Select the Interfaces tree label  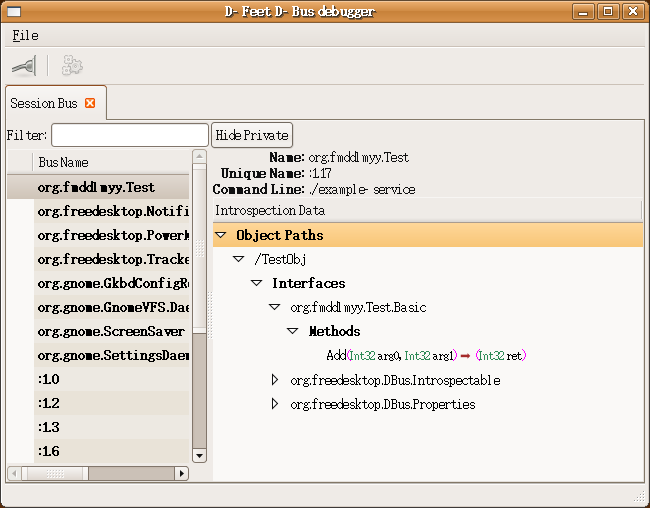point(308,283)
